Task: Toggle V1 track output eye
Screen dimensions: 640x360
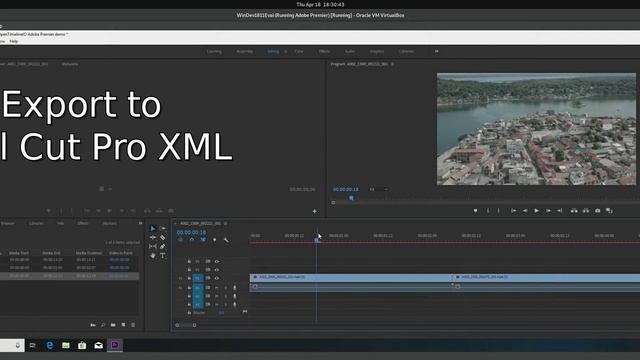Action: tap(217, 278)
